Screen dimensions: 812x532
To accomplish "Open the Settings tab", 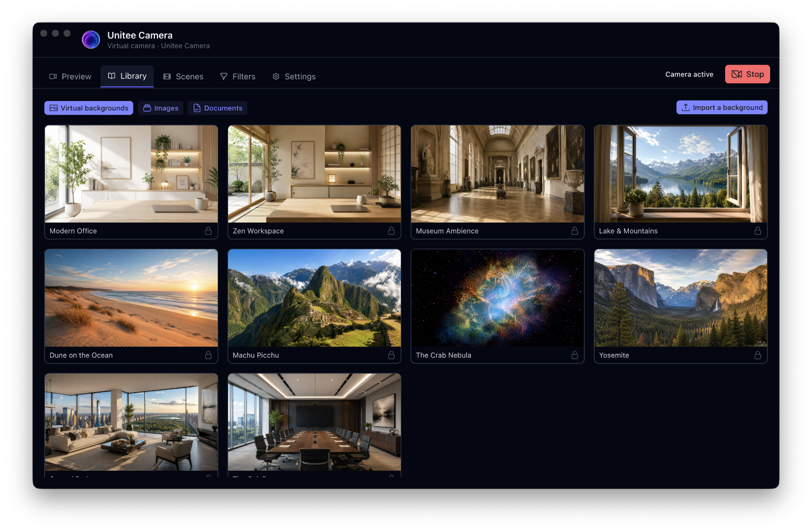I will [x=294, y=76].
